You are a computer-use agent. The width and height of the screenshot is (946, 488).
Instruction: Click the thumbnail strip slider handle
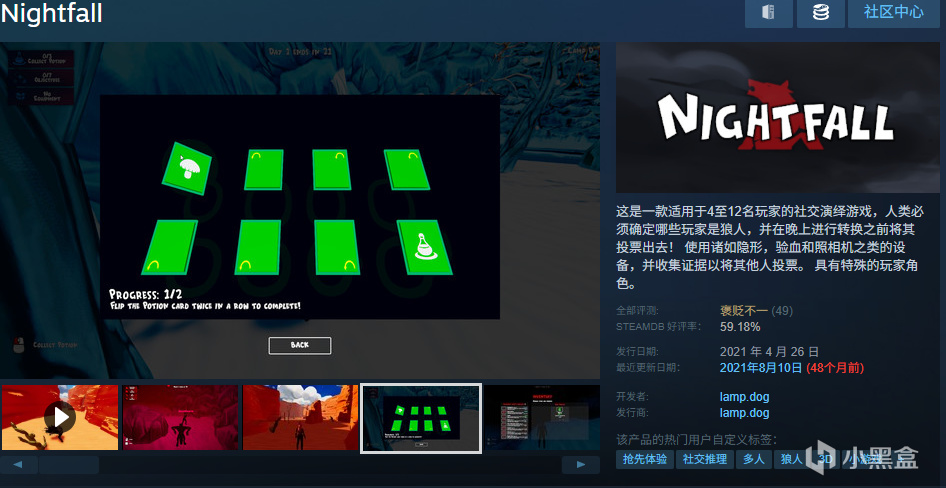[x=69, y=464]
